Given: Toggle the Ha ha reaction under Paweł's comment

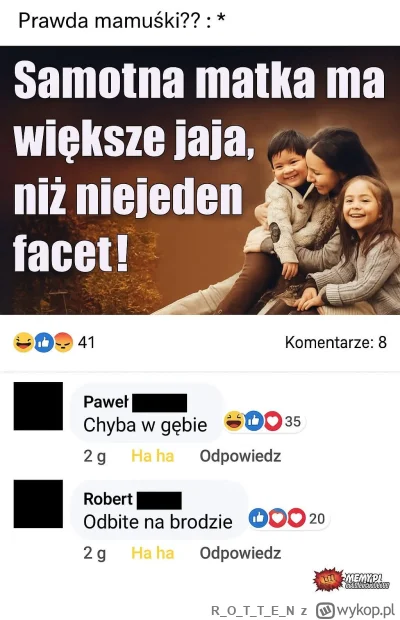Looking at the screenshot, I should pyautogui.click(x=153, y=456).
